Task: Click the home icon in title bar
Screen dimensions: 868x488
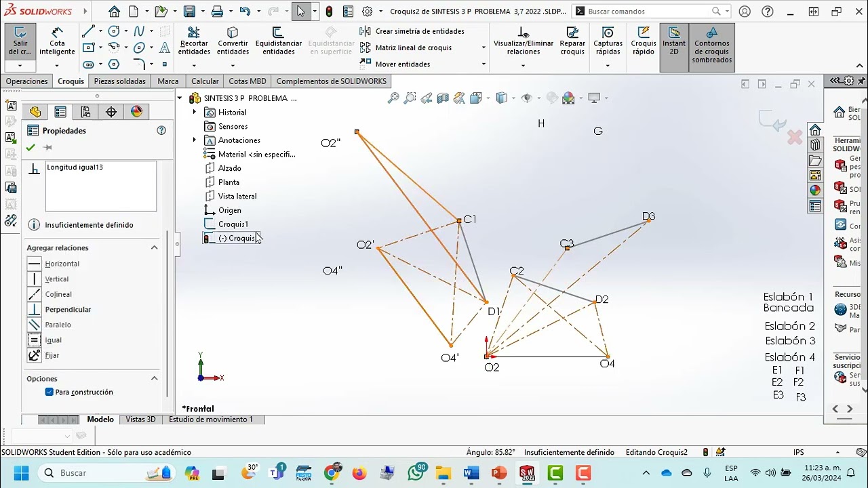Action: point(114,12)
